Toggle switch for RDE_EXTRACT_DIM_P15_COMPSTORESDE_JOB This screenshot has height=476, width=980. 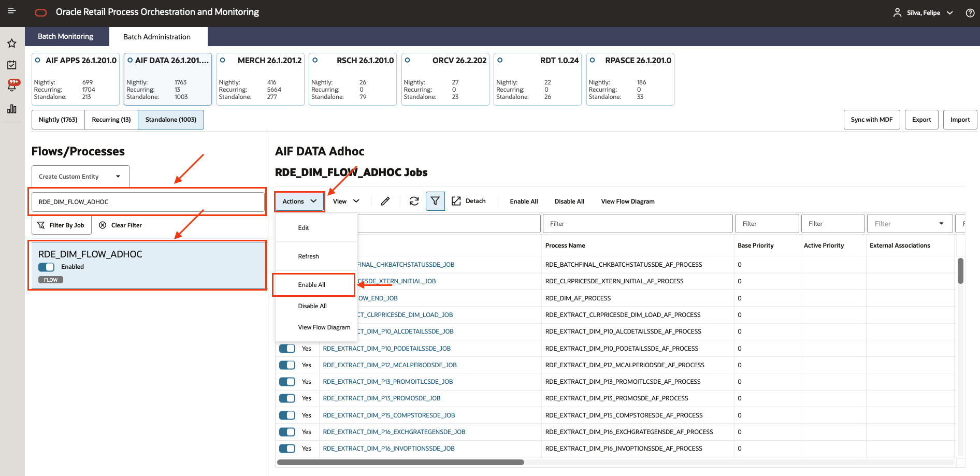tap(287, 415)
